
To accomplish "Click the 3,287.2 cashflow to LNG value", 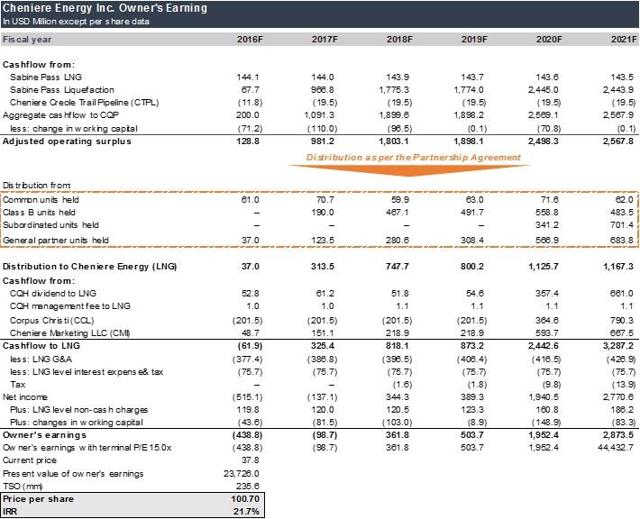I will pos(618,346).
